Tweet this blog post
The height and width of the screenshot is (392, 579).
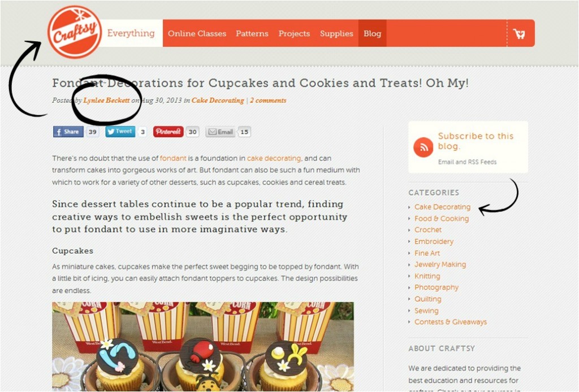click(120, 132)
